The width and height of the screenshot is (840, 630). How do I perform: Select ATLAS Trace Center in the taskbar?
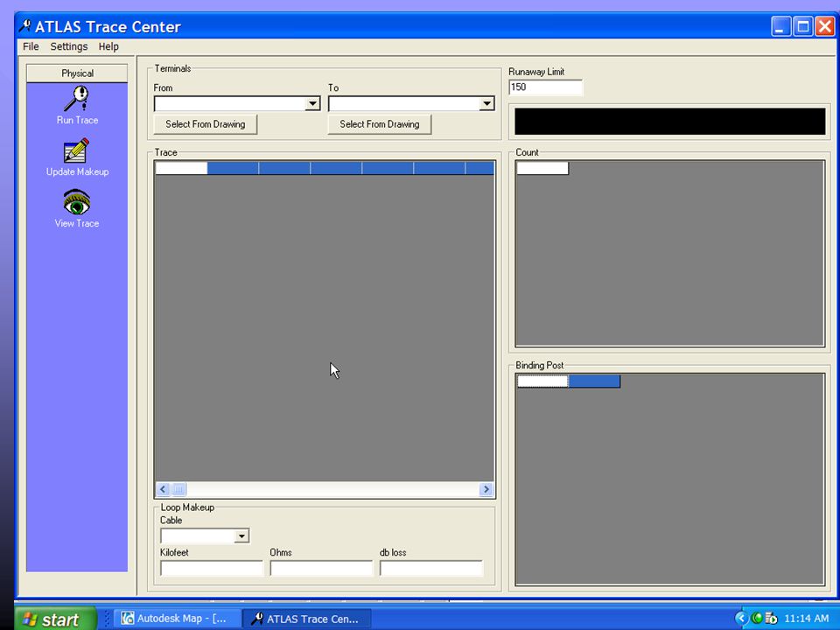coord(306,619)
